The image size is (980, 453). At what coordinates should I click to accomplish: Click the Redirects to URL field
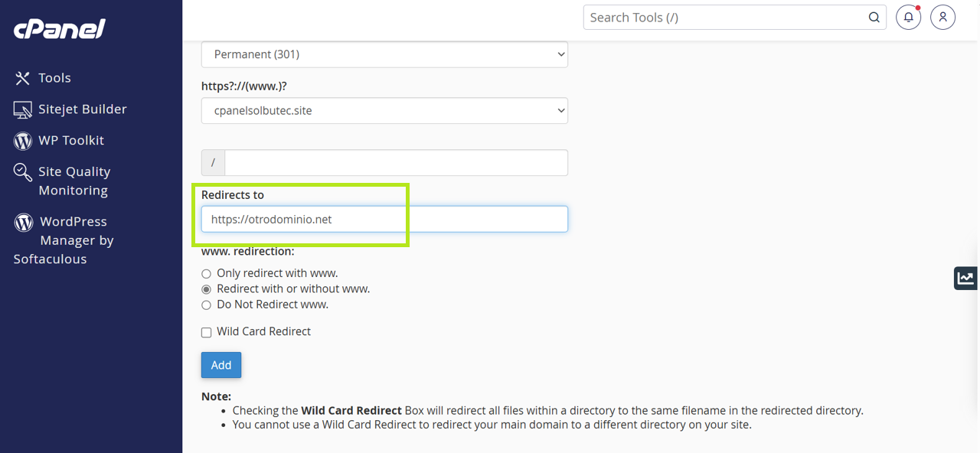coord(384,220)
